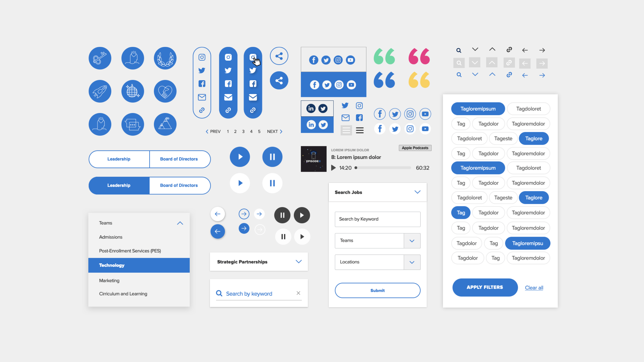This screenshot has height=362, width=644.
Task: Expand the Teams accordion menu item
Action: [139, 223]
